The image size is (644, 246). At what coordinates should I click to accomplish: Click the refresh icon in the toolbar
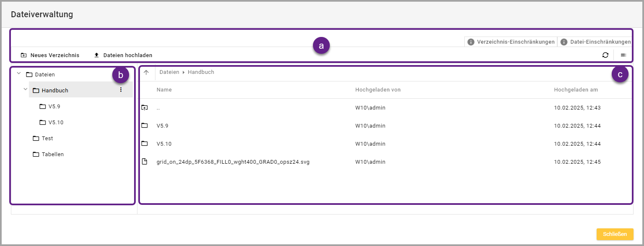[605, 55]
